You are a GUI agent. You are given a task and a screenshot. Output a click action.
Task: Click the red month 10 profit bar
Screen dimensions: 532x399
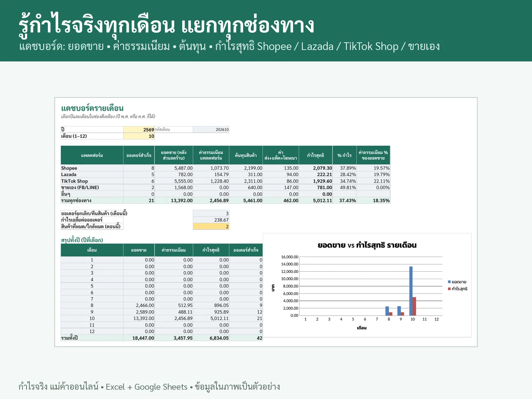(414, 306)
